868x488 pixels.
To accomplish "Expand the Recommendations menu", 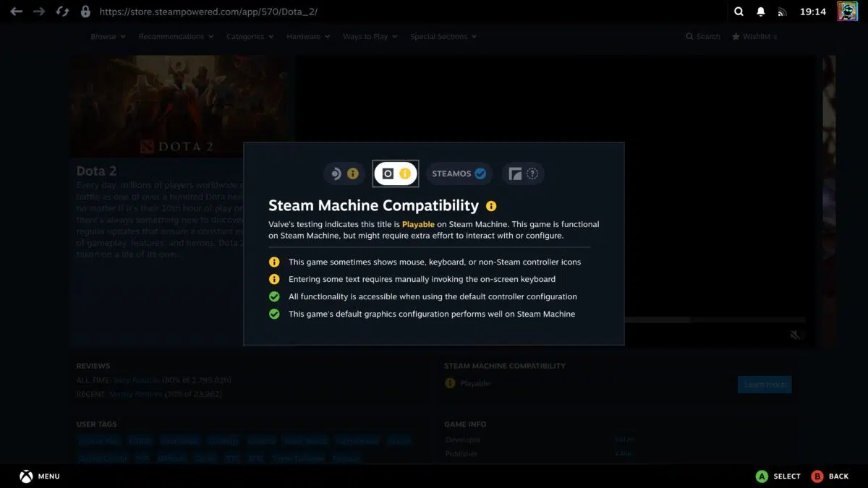I will [x=176, y=36].
